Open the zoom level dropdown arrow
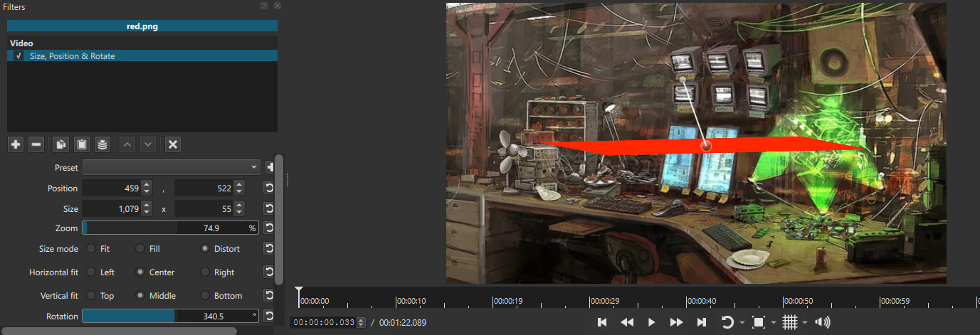 [773, 323]
